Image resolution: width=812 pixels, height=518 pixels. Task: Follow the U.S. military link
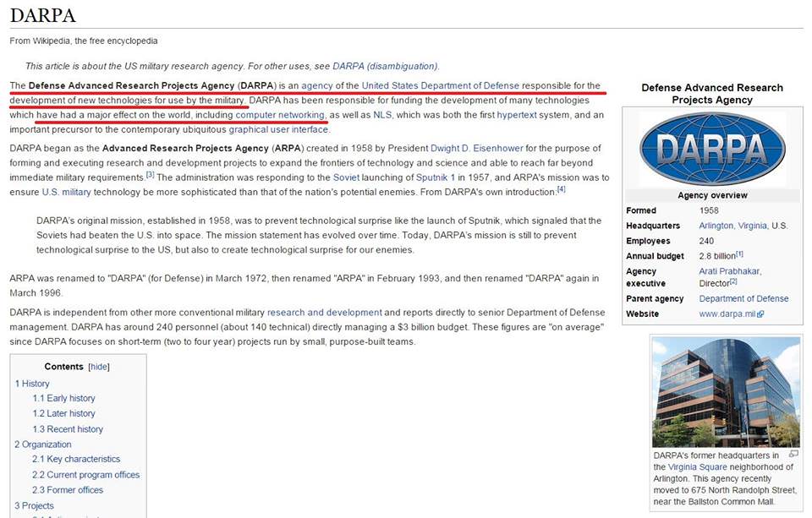[x=66, y=192]
